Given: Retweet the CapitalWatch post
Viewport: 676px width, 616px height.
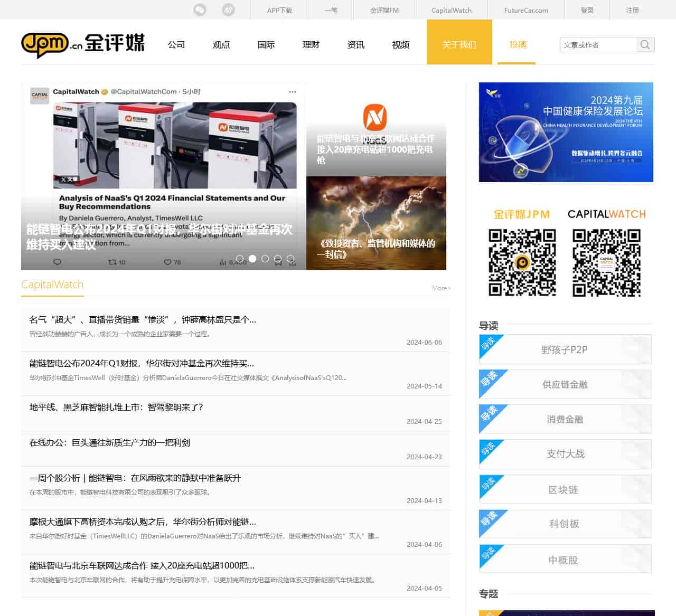Looking at the screenshot, I should (112, 262).
